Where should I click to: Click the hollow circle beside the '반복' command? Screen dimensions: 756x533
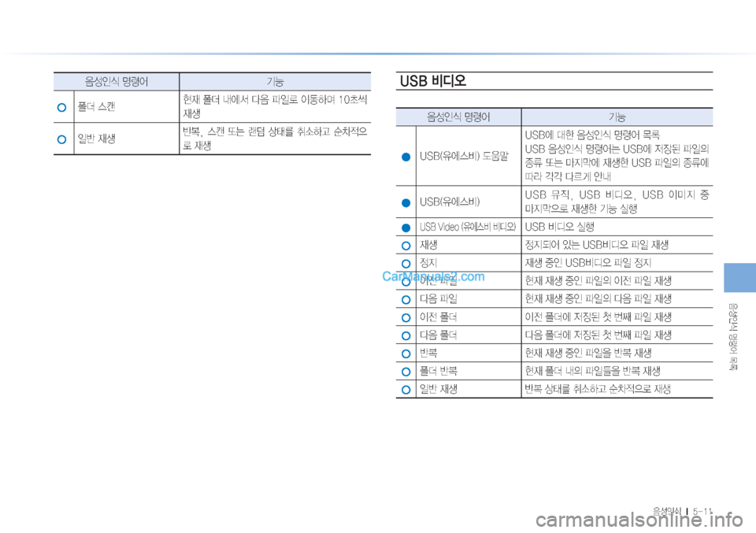[406, 353]
